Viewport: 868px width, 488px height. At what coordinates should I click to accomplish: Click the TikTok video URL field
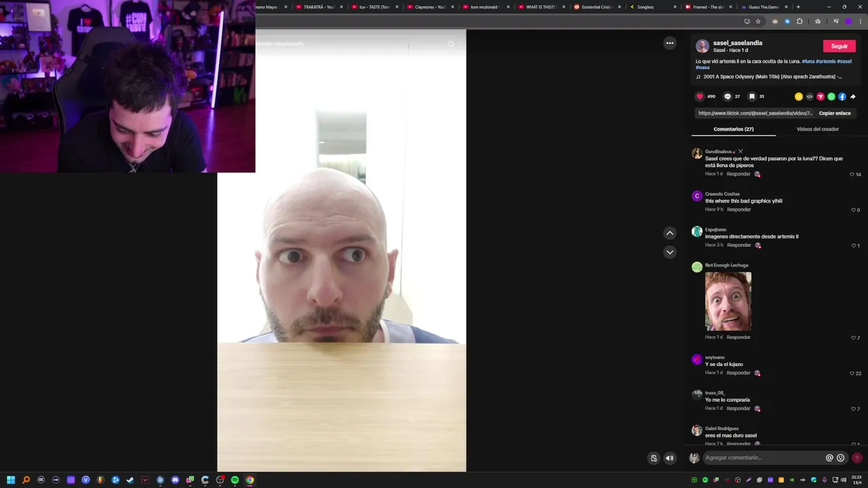(755, 113)
